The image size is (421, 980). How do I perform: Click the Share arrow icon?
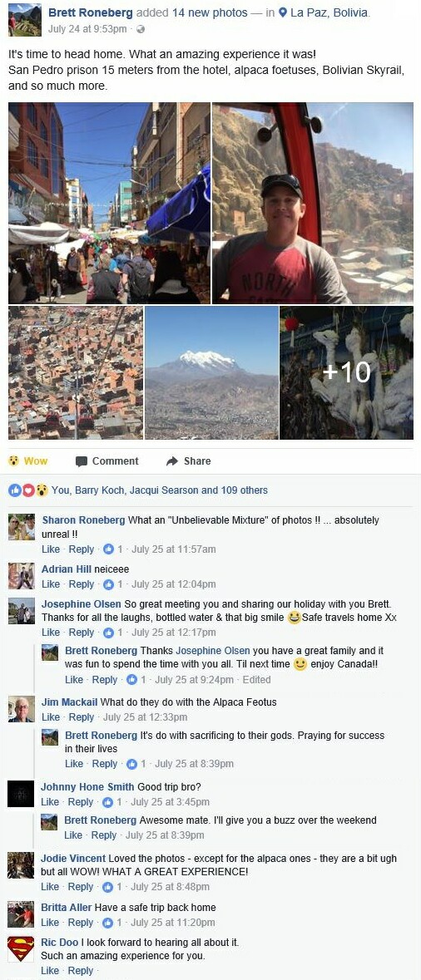(172, 461)
